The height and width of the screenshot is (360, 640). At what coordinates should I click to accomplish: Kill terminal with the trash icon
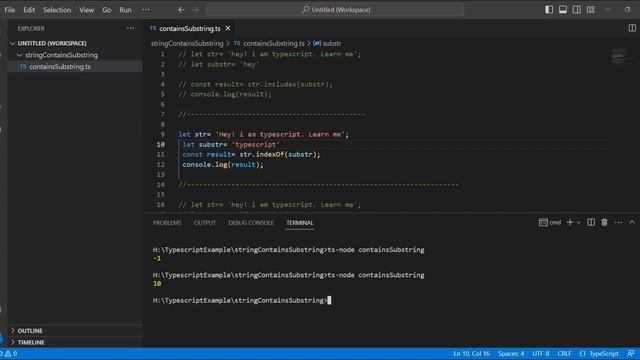pos(604,222)
